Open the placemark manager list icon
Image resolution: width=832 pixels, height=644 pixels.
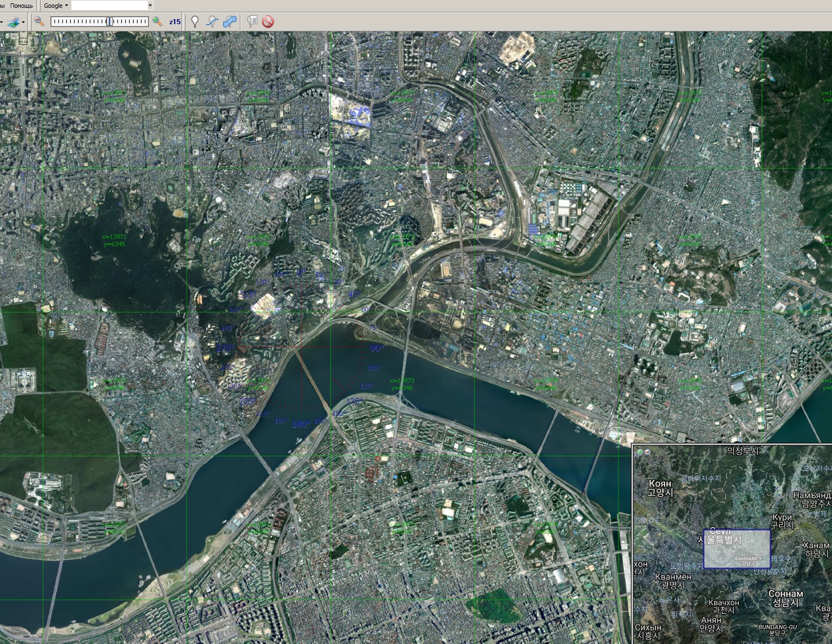(x=252, y=21)
